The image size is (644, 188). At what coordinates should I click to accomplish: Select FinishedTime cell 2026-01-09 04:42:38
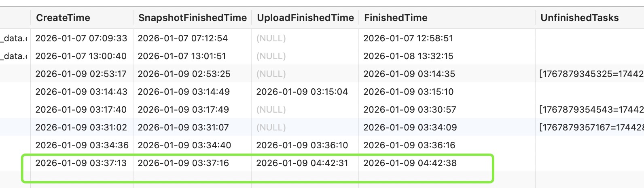(x=410, y=163)
